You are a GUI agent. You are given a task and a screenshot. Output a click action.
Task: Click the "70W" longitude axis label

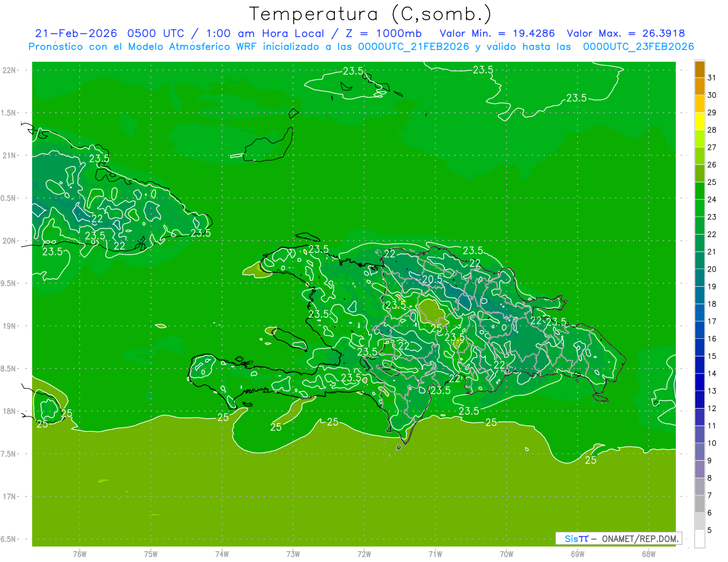click(x=507, y=554)
